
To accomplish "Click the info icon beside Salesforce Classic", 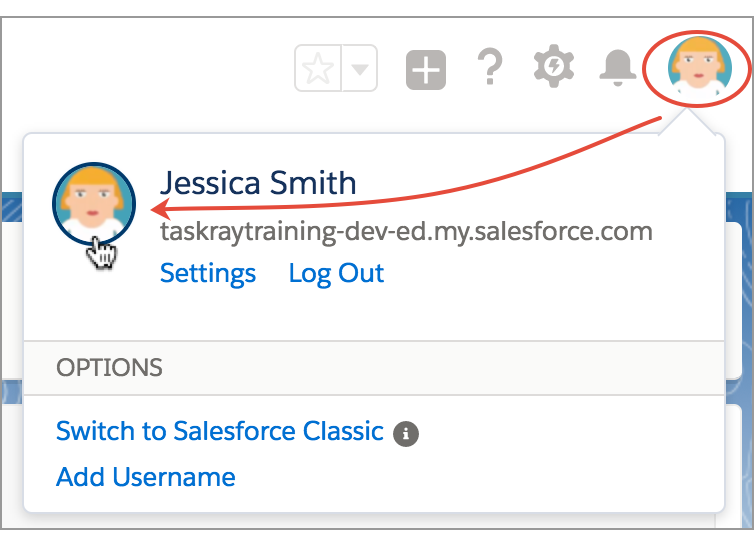I will (406, 434).
